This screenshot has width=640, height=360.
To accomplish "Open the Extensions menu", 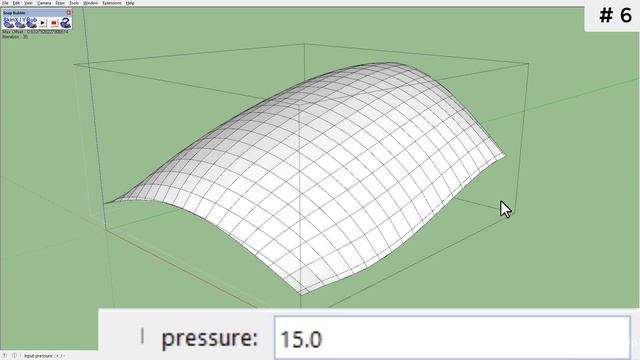I will [x=112, y=3].
